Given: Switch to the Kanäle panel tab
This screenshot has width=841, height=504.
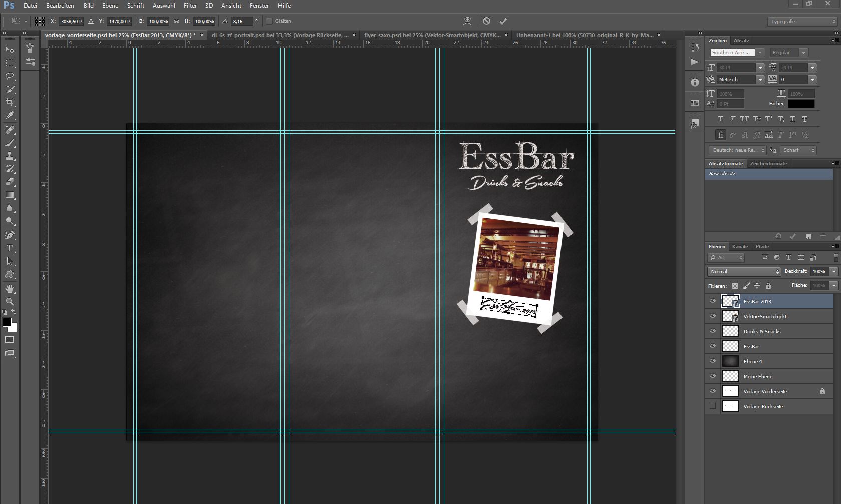Looking at the screenshot, I should point(740,246).
